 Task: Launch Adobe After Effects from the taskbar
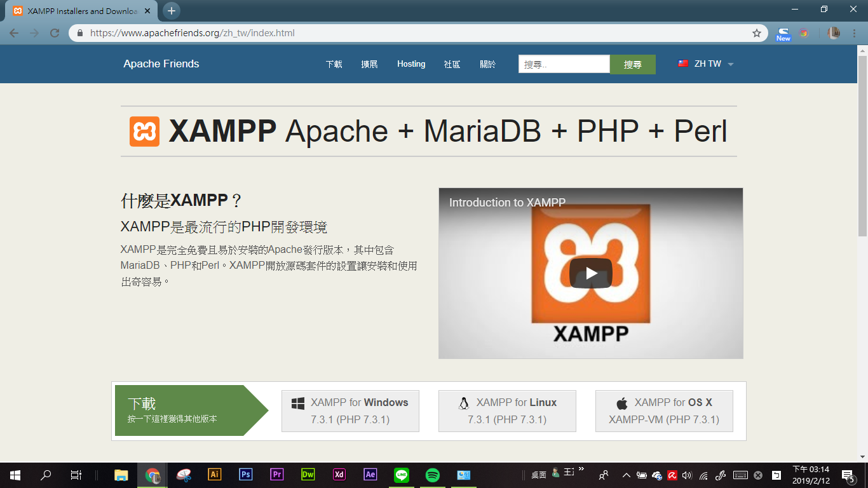370,475
